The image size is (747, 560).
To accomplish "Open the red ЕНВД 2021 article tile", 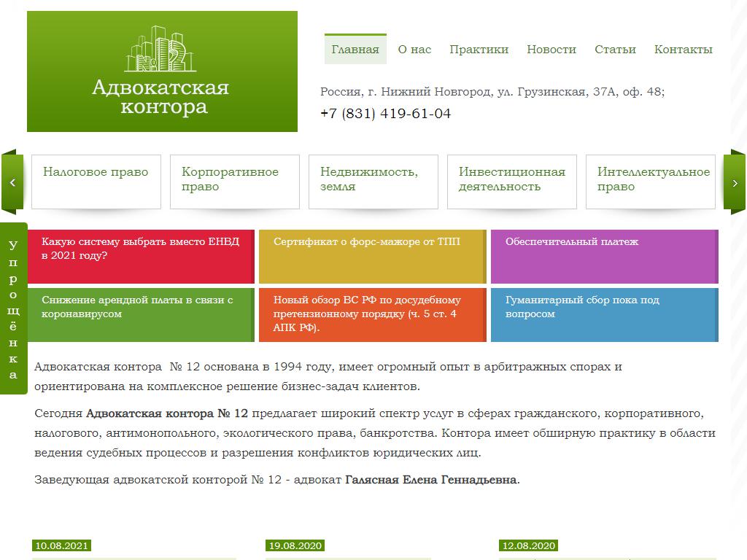I will point(140,256).
